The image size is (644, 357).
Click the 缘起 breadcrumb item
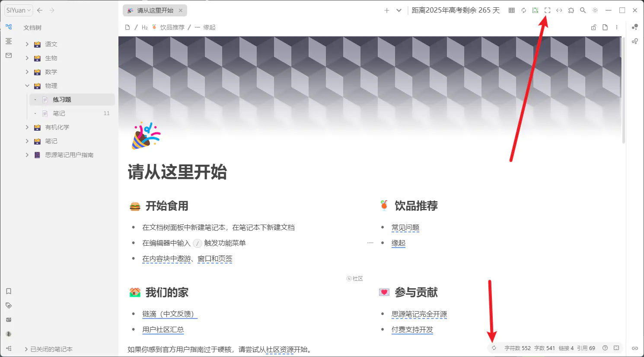(209, 27)
